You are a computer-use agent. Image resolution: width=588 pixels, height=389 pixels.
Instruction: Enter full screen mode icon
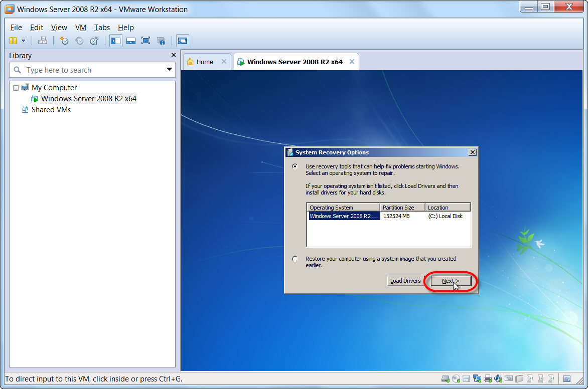(145, 41)
